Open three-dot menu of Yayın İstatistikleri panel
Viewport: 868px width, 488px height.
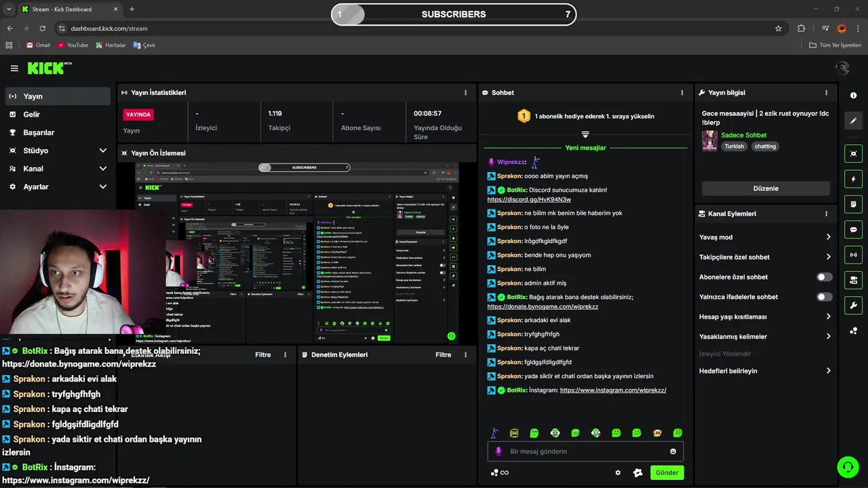tap(465, 93)
